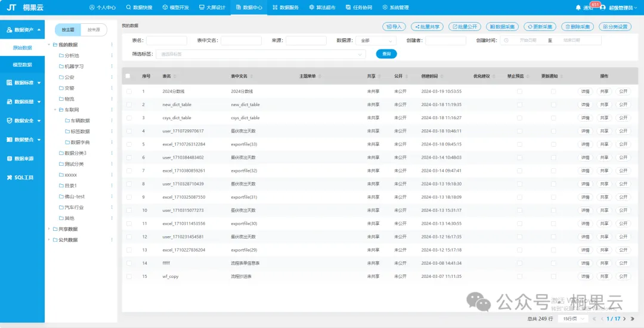The image size is (644, 328).
Task: Click the 数据采集 button
Action: click(x=502, y=27)
